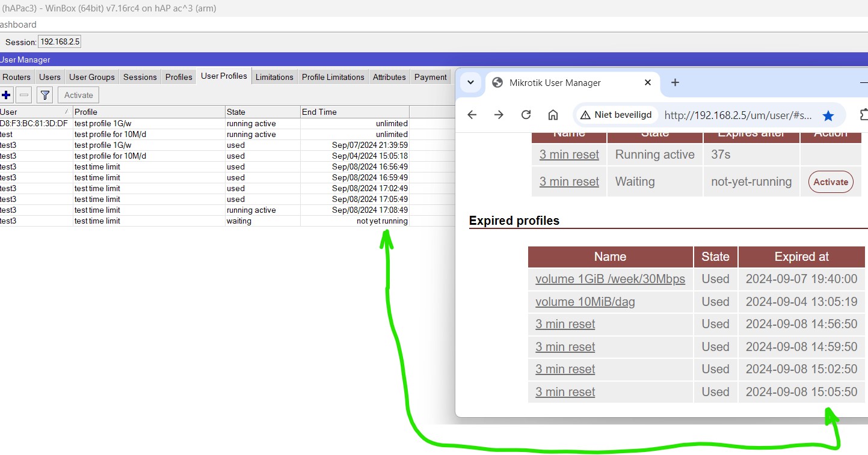The width and height of the screenshot is (868, 455).
Task: Open a new browser tab with plus icon
Action: point(675,83)
